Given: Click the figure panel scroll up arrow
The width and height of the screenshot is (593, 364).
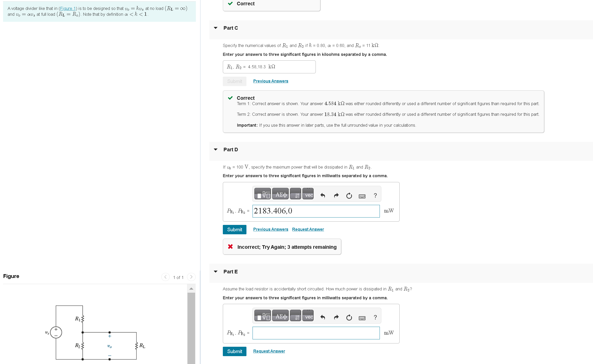Looking at the screenshot, I should (191, 289).
